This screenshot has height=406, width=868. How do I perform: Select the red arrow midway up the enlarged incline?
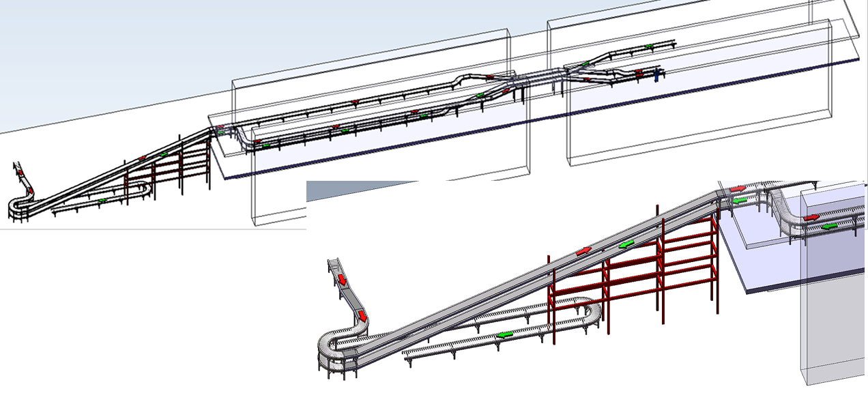coord(583,251)
